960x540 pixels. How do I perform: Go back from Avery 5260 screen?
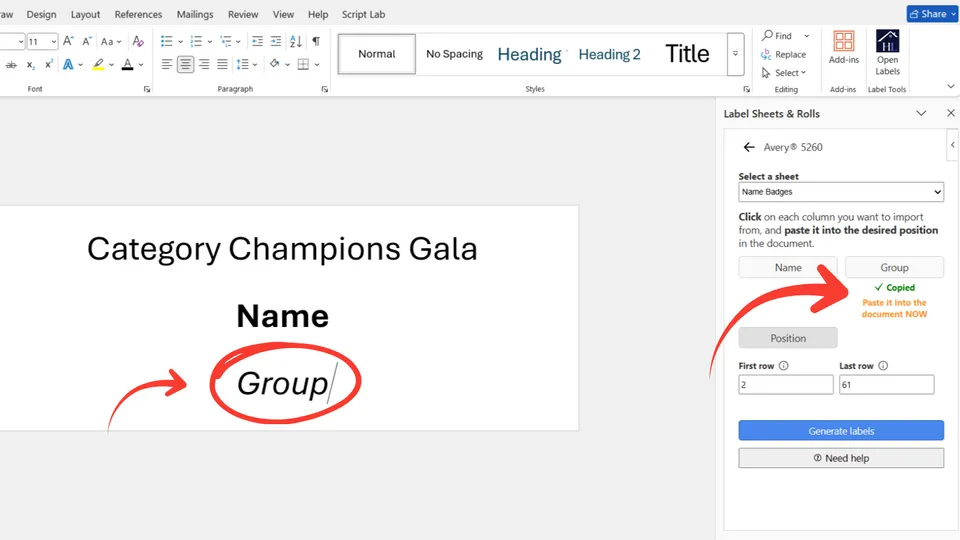click(749, 147)
